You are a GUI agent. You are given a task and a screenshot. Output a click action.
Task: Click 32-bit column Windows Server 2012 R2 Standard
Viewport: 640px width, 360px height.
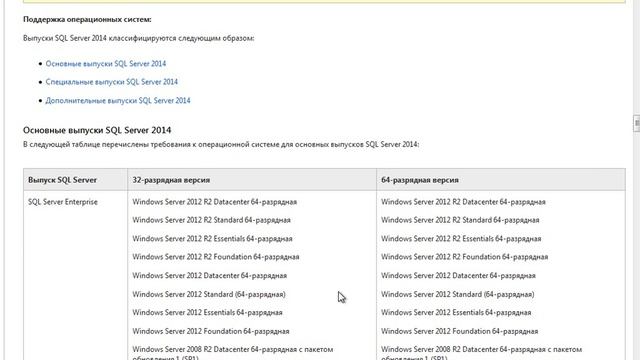pyautogui.click(x=211, y=220)
